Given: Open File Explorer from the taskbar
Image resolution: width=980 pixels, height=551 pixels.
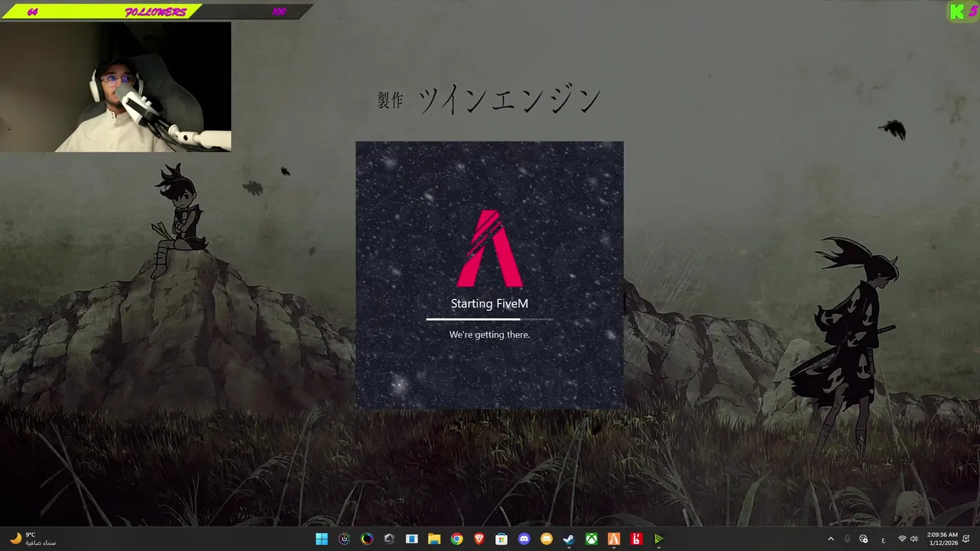Looking at the screenshot, I should coord(434,539).
